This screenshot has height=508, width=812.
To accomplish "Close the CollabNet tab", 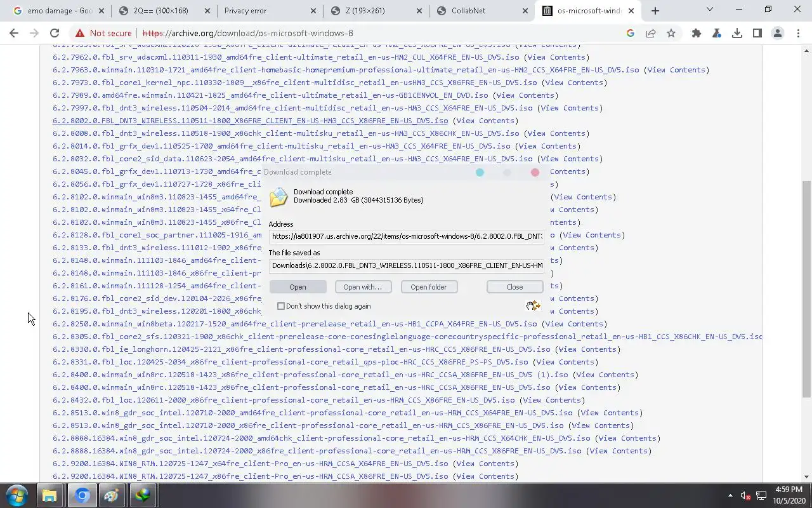I will [525, 11].
